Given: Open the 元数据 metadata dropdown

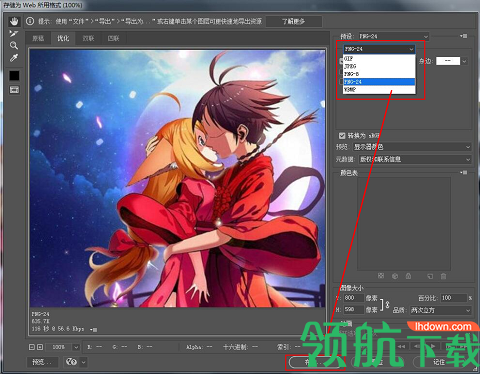Looking at the screenshot, I should pyautogui.click(x=415, y=159).
